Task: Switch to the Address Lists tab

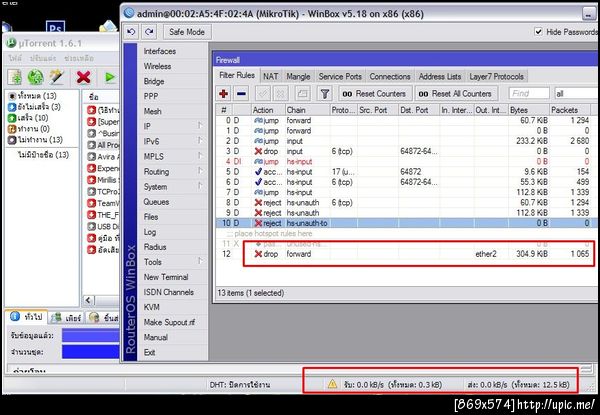Action: coord(440,76)
